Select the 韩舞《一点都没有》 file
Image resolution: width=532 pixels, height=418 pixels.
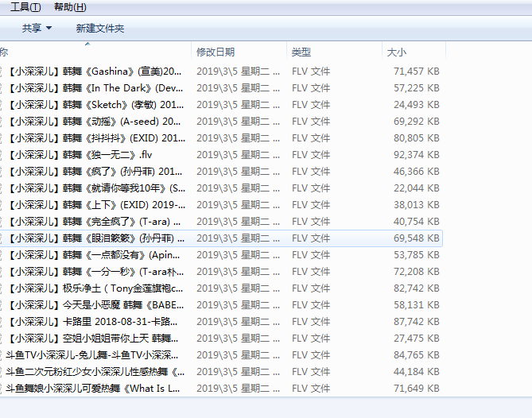(x=94, y=255)
